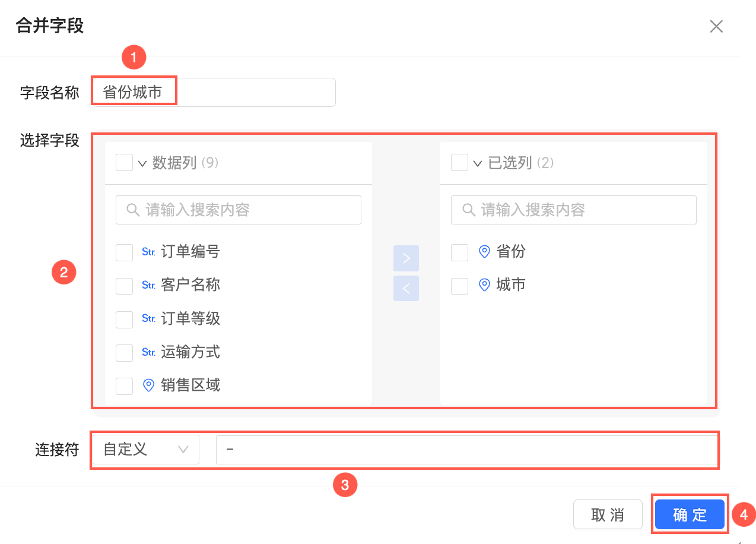Click the custom connector text box
The height and width of the screenshot is (544, 756).
(x=466, y=450)
